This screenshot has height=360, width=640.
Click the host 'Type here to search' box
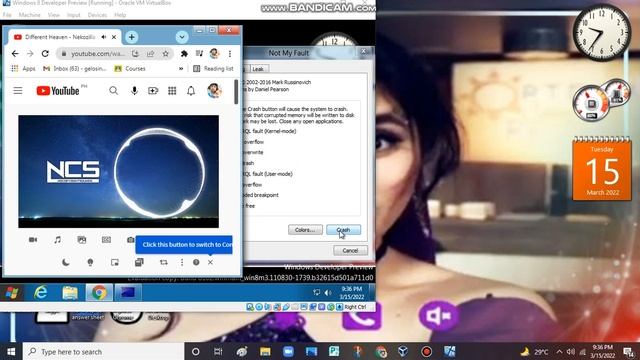point(103,351)
